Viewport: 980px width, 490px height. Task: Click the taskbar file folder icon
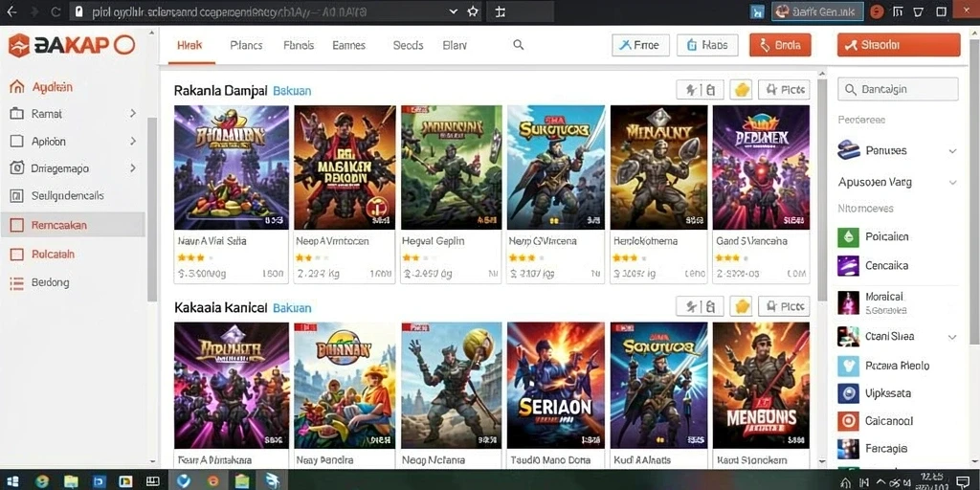(71, 481)
